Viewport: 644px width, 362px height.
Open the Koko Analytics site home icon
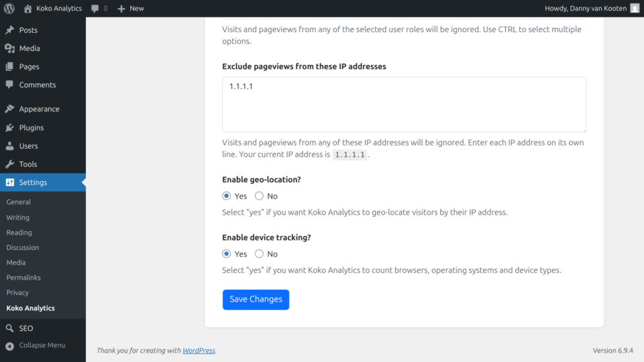click(28, 9)
